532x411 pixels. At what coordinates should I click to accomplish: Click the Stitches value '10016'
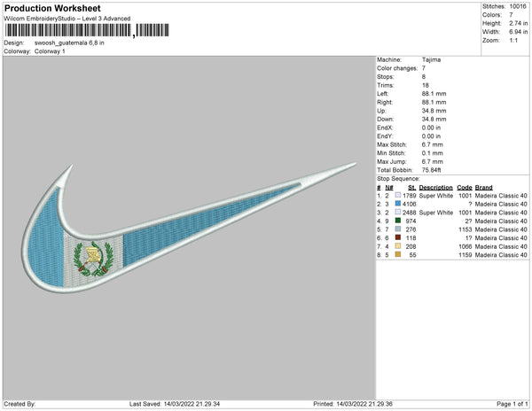(x=518, y=6)
